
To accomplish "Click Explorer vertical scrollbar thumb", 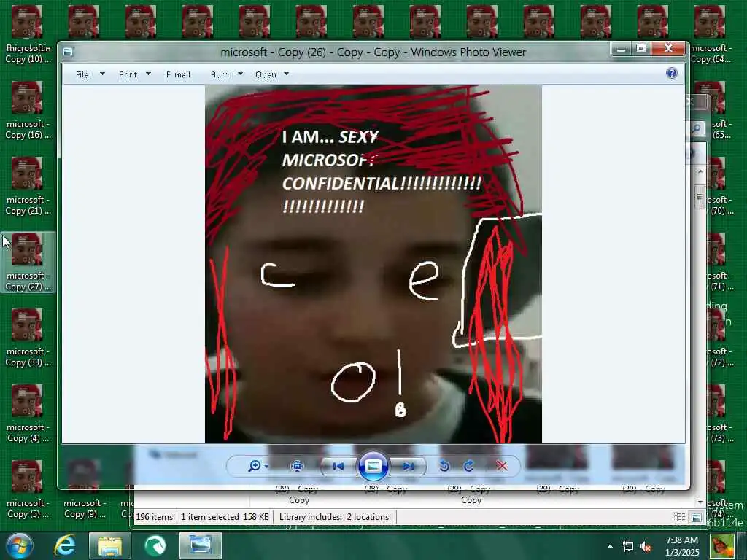I will click(x=700, y=196).
